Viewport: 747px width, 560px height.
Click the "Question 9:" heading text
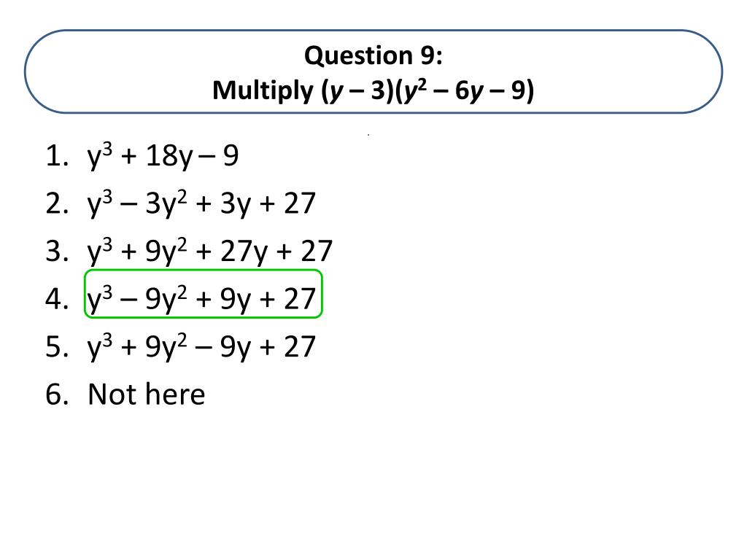(x=373, y=55)
